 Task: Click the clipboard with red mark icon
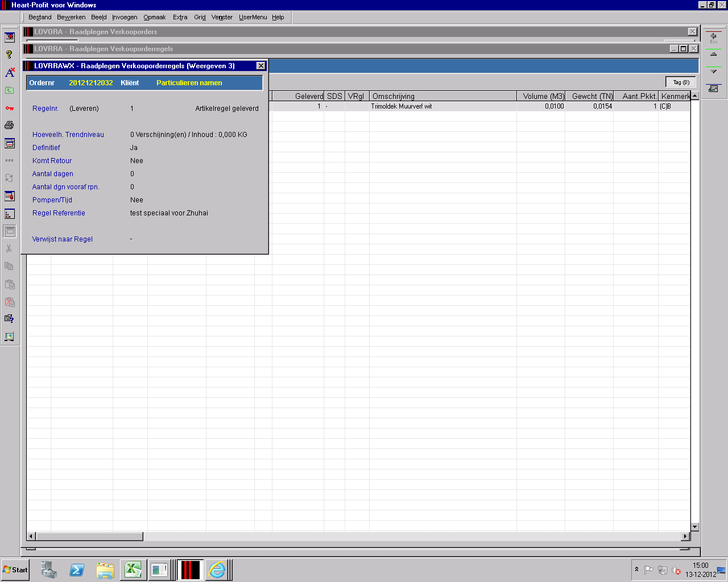pos(9,301)
